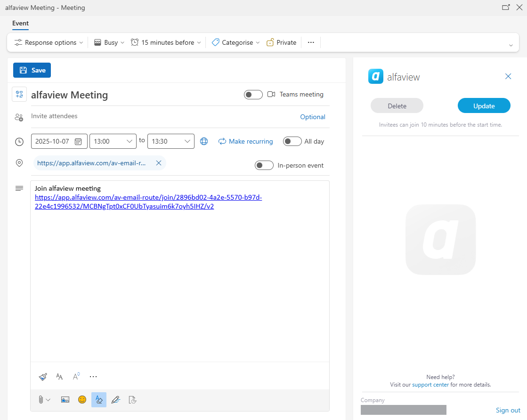The image size is (527, 420).
Task: Open the Response options dropdown
Action: (49, 42)
